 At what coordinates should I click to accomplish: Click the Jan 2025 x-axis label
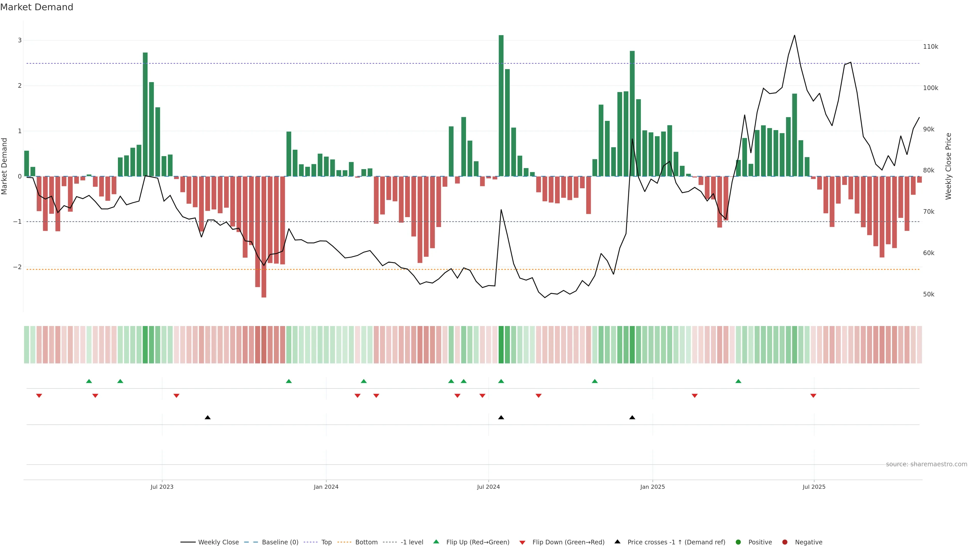click(653, 487)
